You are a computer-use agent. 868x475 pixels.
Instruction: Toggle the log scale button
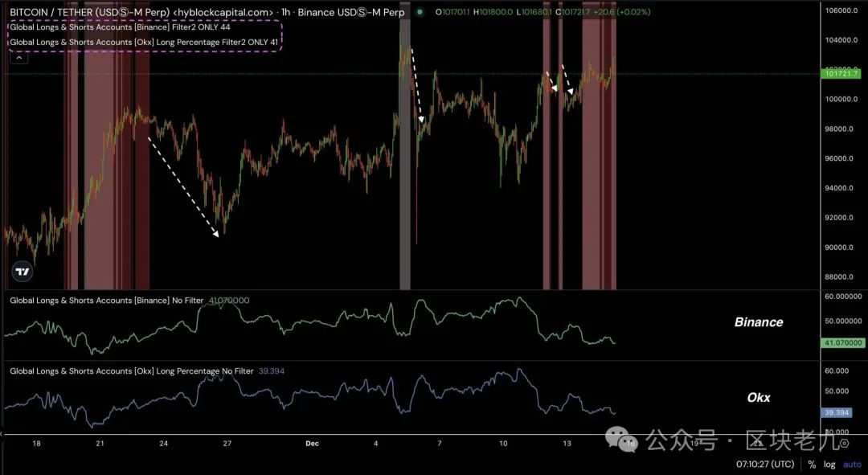tap(829, 464)
